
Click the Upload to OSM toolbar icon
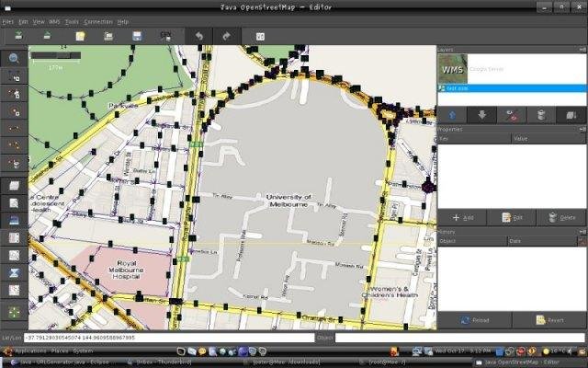(x=47, y=36)
